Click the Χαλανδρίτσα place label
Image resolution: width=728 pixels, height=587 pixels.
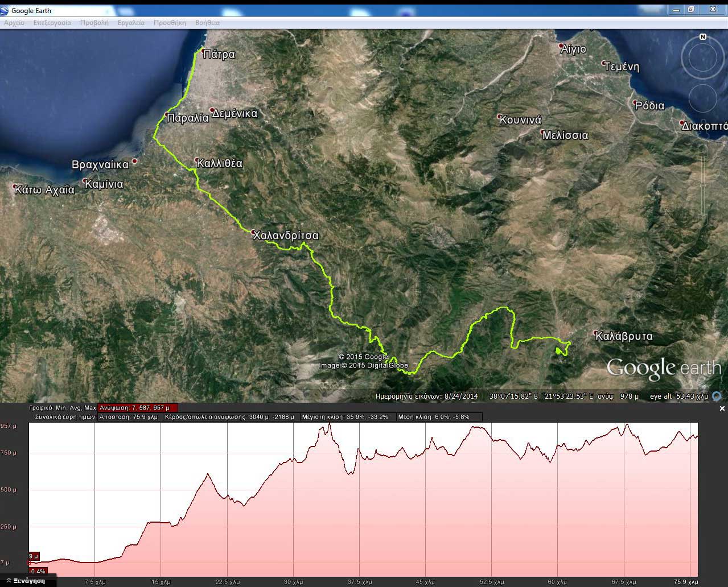pyautogui.click(x=285, y=235)
